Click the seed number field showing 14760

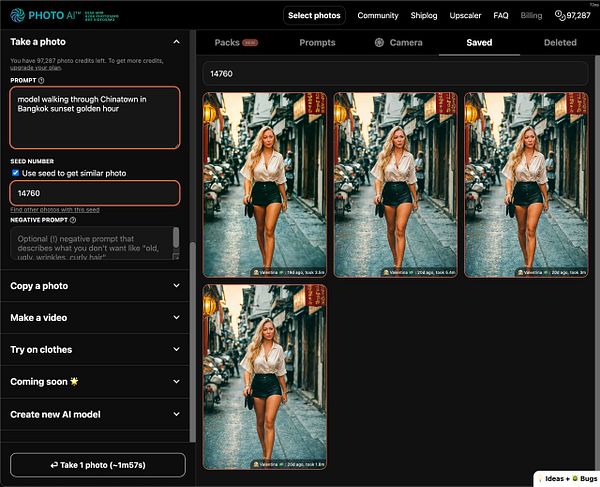click(95, 193)
